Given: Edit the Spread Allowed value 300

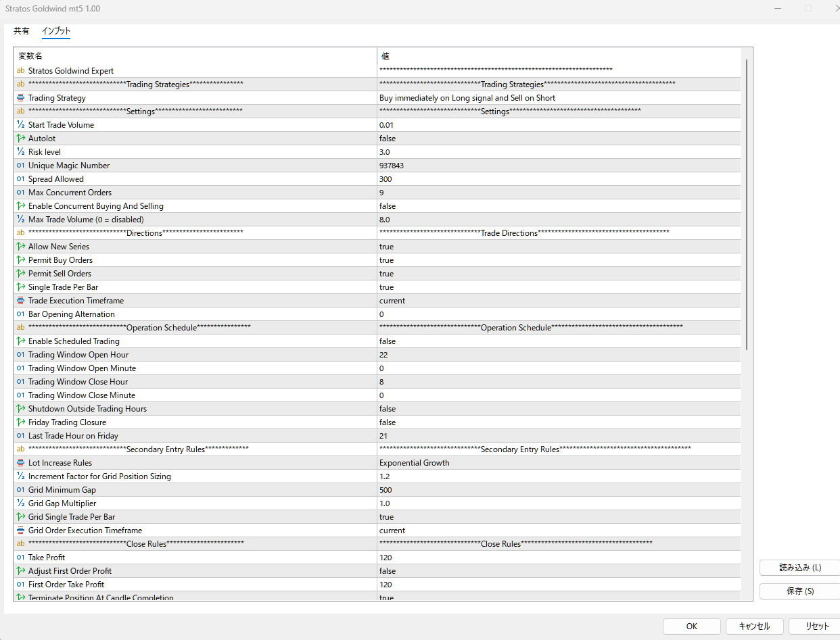Looking at the screenshot, I should tap(386, 179).
